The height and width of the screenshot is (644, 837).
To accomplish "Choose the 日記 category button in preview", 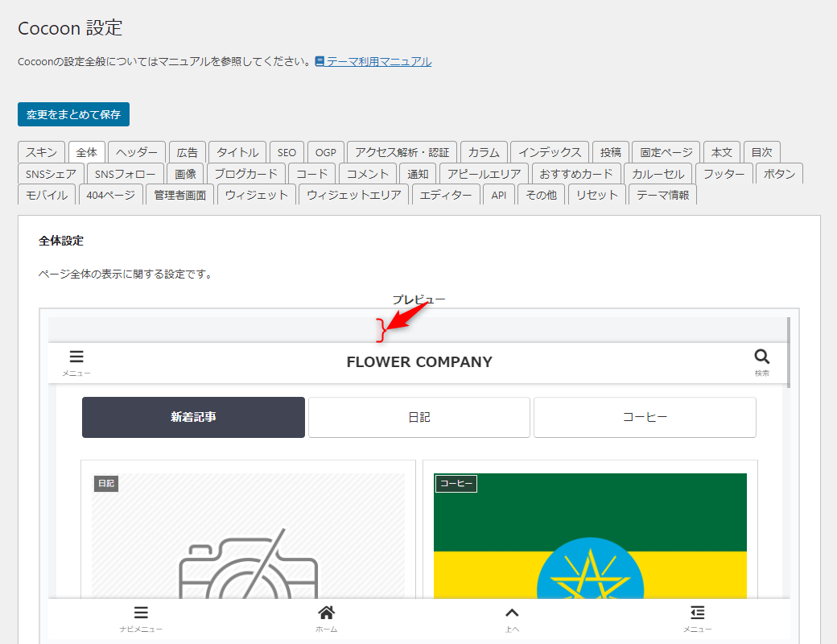I will tap(418, 417).
